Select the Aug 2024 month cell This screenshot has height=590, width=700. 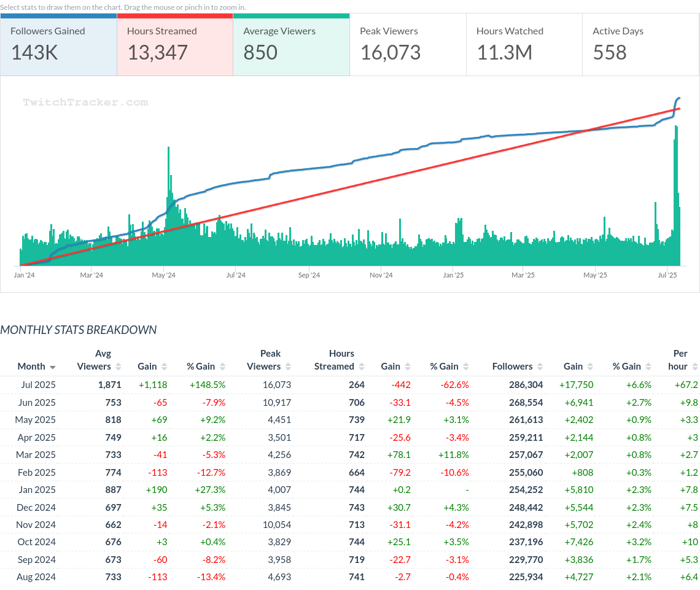(x=36, y=577)
